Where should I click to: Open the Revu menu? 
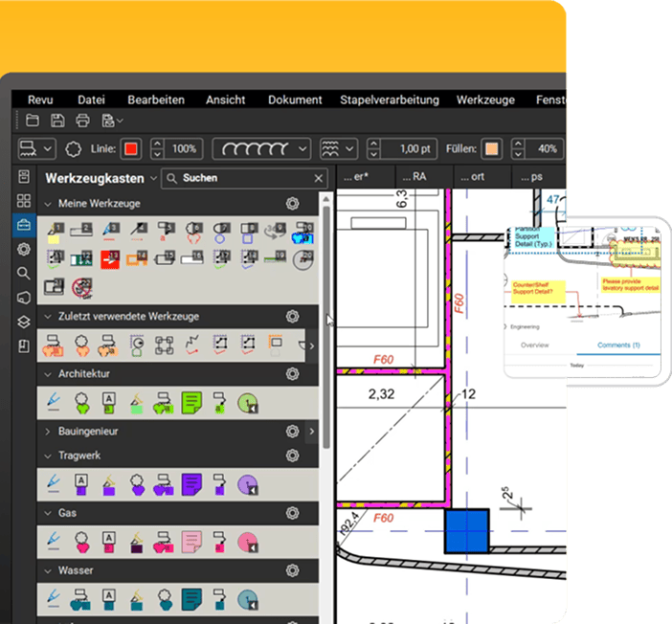(40, 100)
